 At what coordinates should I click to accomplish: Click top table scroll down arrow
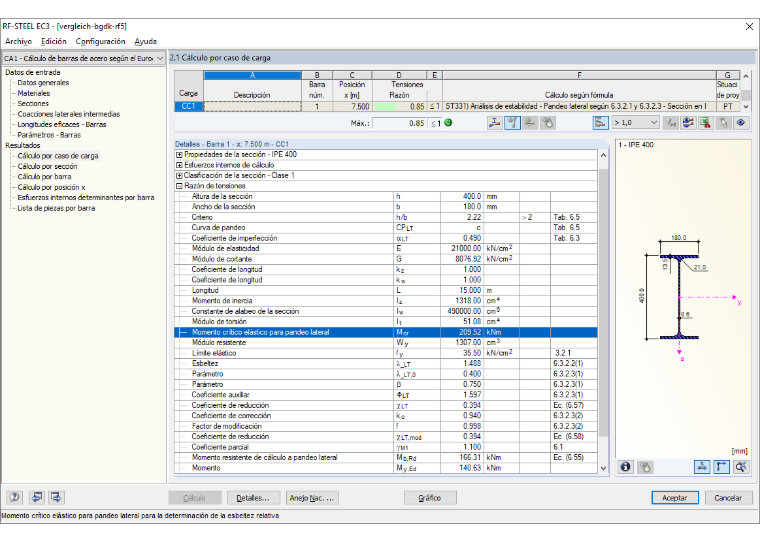click(746, 107)
